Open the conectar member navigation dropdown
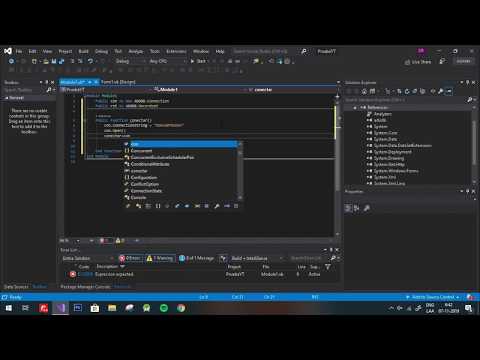This screenshot has height=360, width=480. [x=293, y=89]
